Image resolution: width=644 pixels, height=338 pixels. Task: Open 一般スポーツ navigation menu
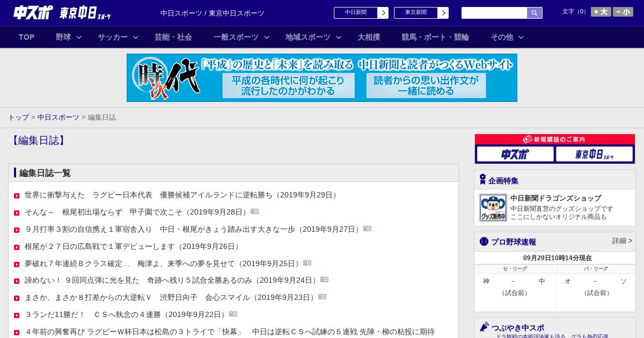point(236,37)
